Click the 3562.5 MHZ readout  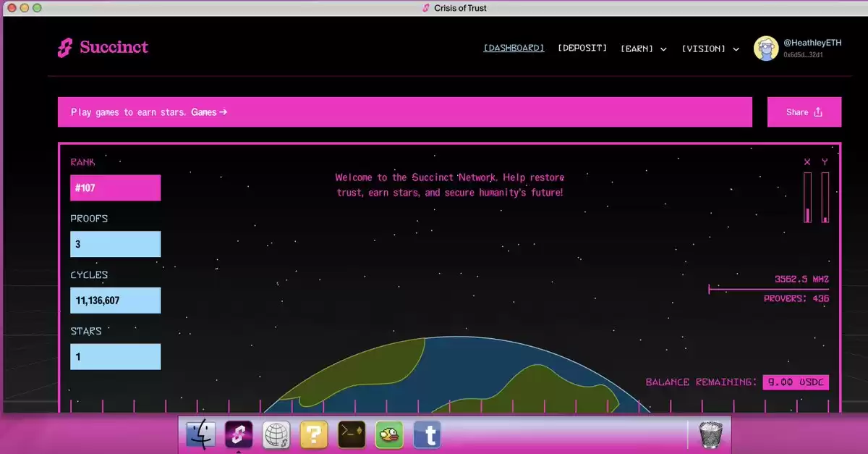801,279
